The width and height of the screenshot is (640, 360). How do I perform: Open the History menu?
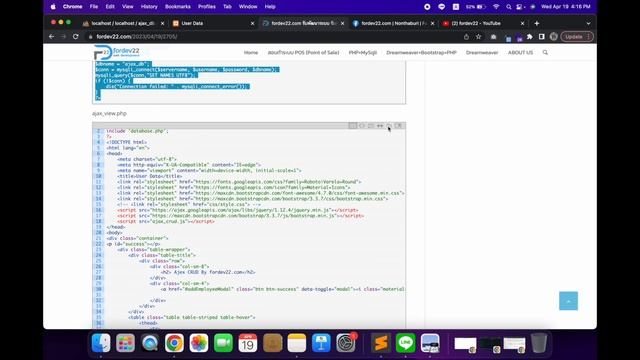pos(149,7)
